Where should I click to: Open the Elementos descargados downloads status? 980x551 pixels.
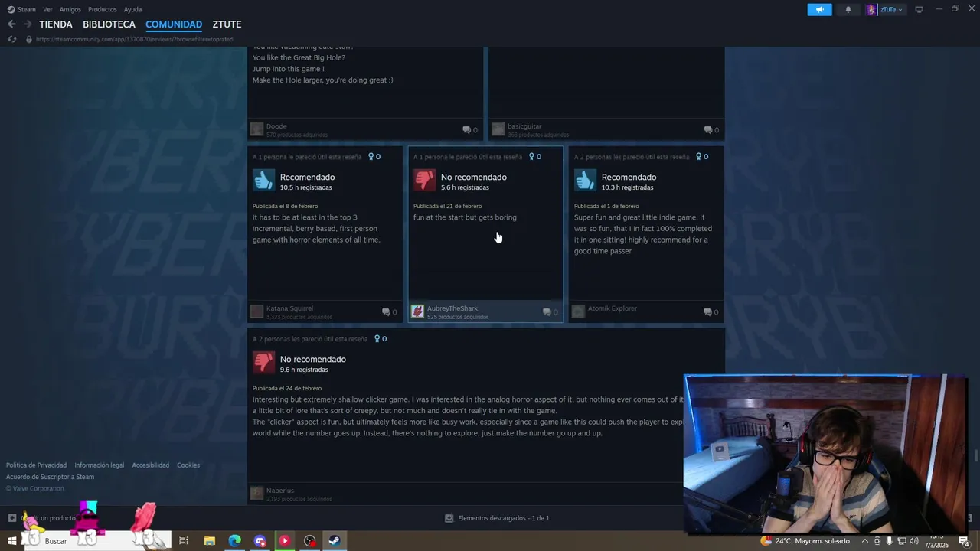click(x=497, y=518)
